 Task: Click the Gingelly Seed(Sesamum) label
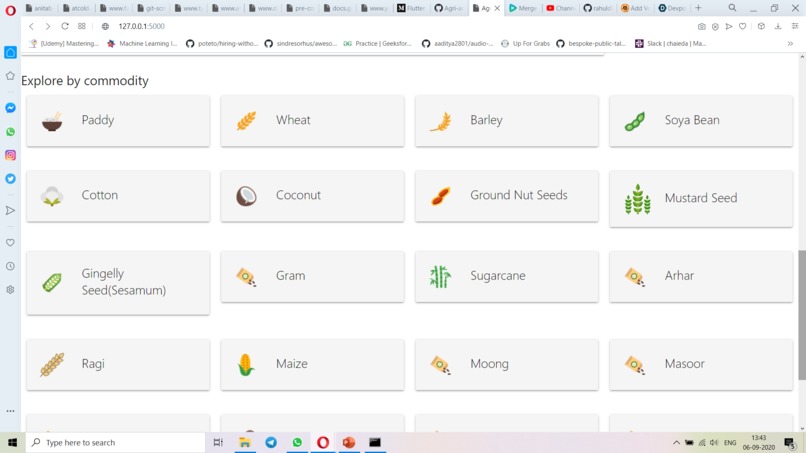[124, 282]
